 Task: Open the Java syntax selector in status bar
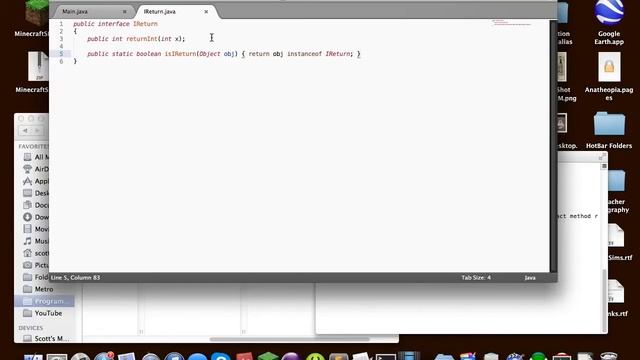click(x=530, y=278)
